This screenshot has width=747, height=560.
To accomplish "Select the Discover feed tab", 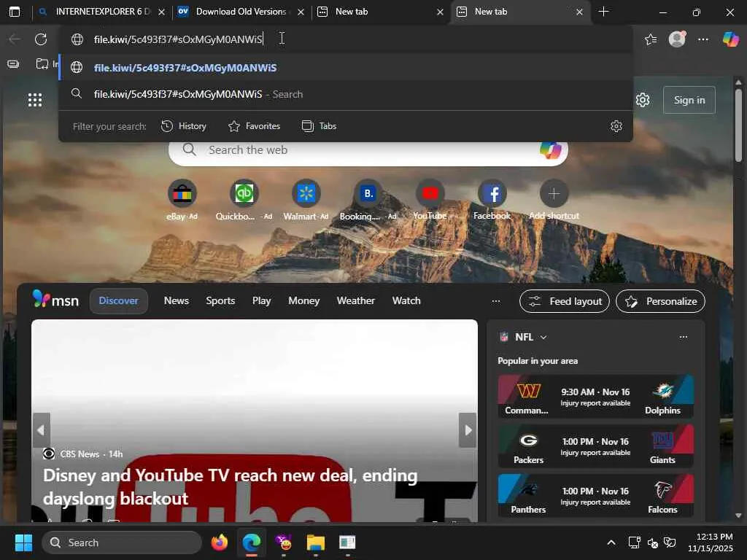I will (119, 301).
